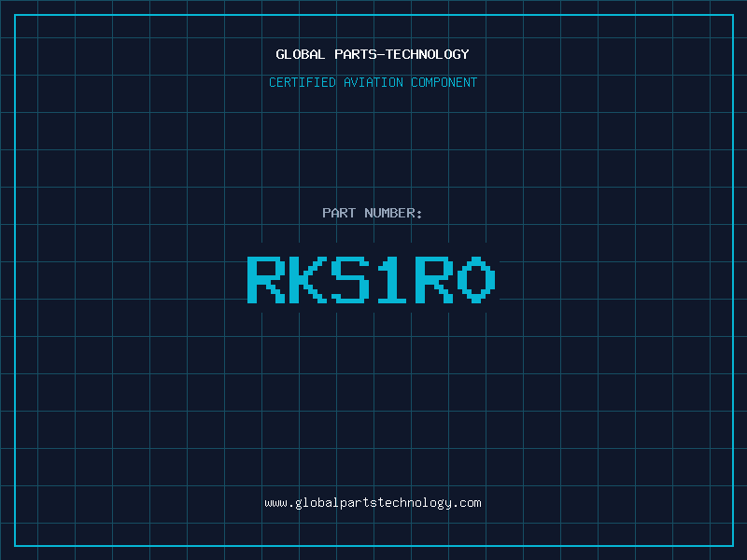Click the last character of the part number
The height and width of the screenshot is (560, 747).
(476, 279)
